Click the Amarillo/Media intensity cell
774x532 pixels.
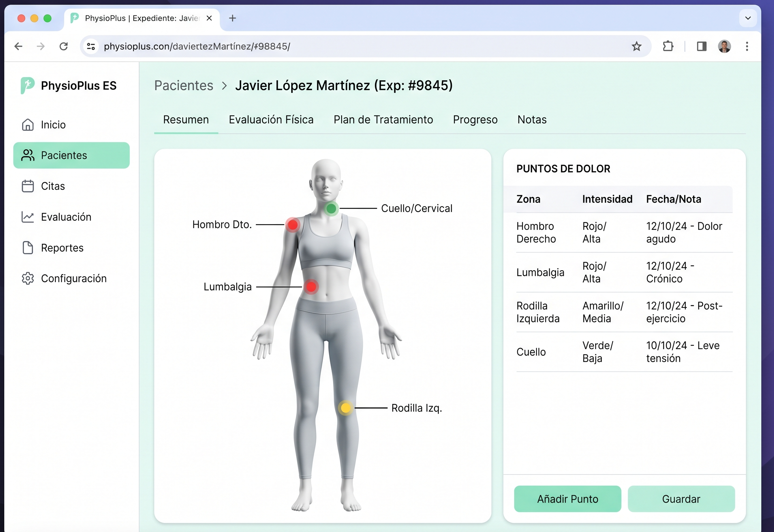(x=603, y=312)
